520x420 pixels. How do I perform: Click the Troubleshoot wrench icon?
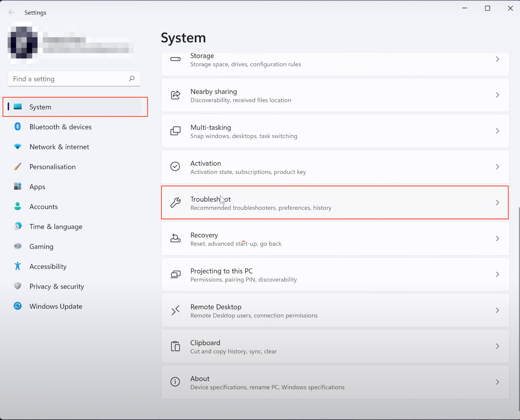click(175, 202)
